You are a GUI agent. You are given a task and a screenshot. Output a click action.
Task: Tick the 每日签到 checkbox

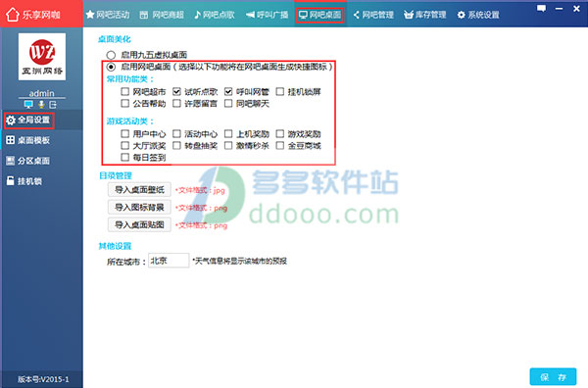(x=124, y=157)
